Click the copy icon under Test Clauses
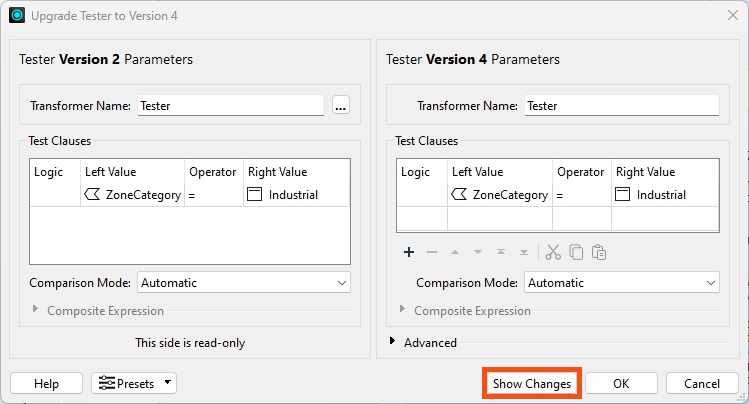The width and height of the screenshot is (749, 404). tap(576, 252)
